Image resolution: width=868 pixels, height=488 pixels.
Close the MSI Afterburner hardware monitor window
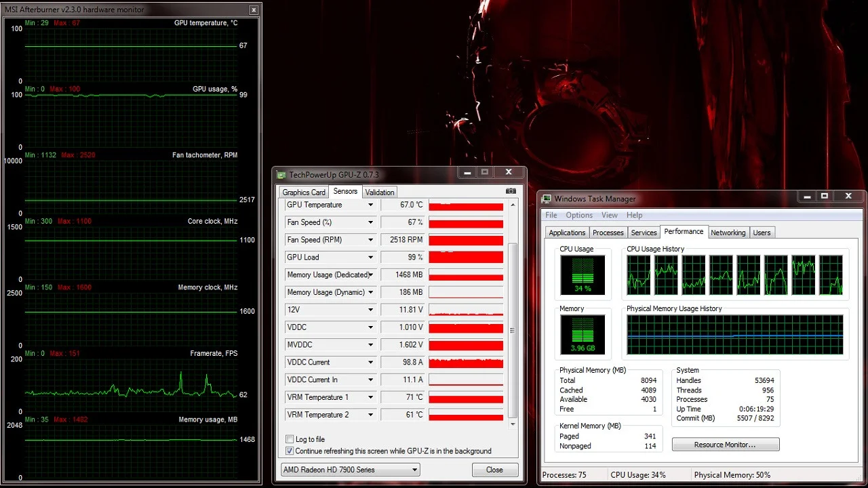254,10
